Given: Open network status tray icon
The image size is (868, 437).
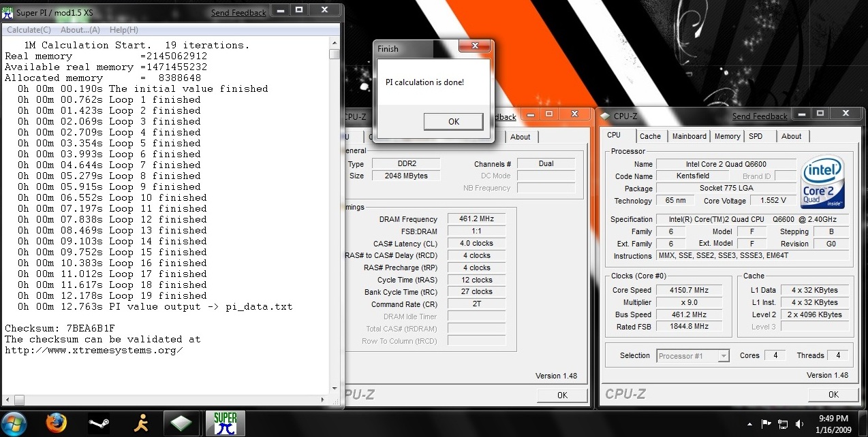Looking at the screenshot, I should (783, 424).
